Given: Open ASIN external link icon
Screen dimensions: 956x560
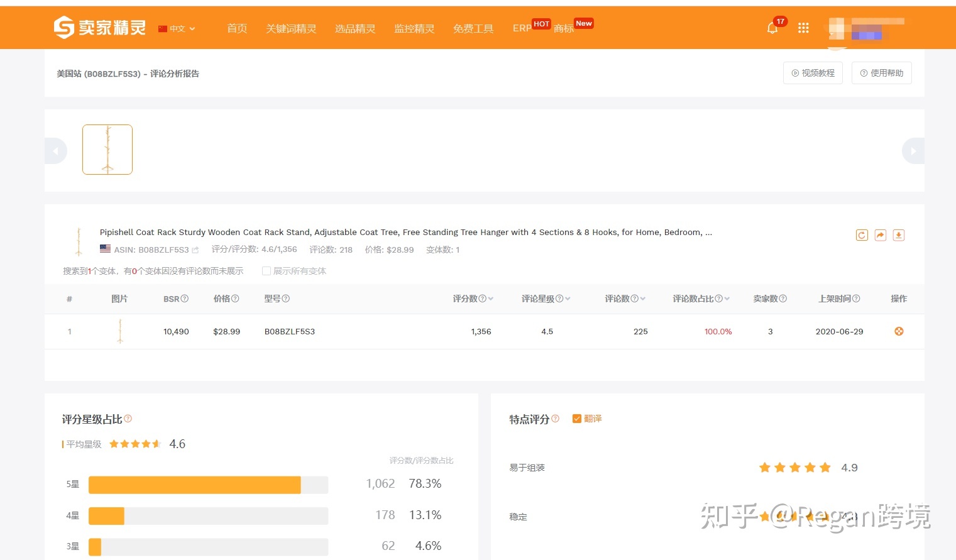Looking at the screenshot, I should (x=195, y=250).
